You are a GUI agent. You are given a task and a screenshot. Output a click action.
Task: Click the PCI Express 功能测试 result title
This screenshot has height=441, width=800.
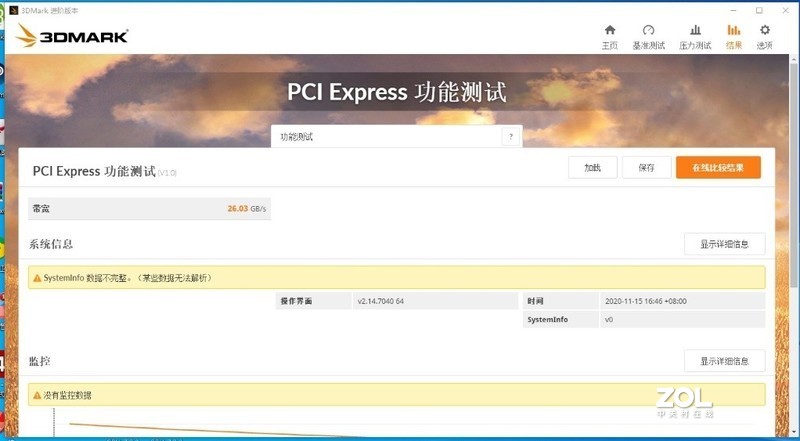click(x=94, y=171)
